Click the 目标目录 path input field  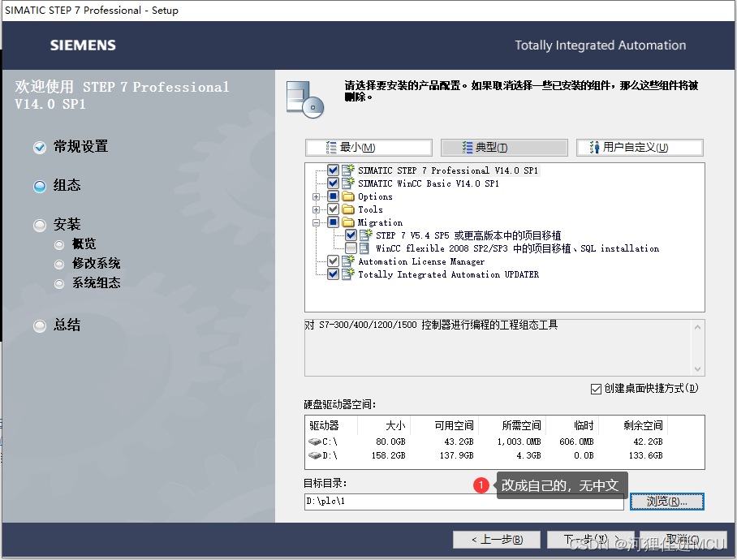[x=464, y=502]
